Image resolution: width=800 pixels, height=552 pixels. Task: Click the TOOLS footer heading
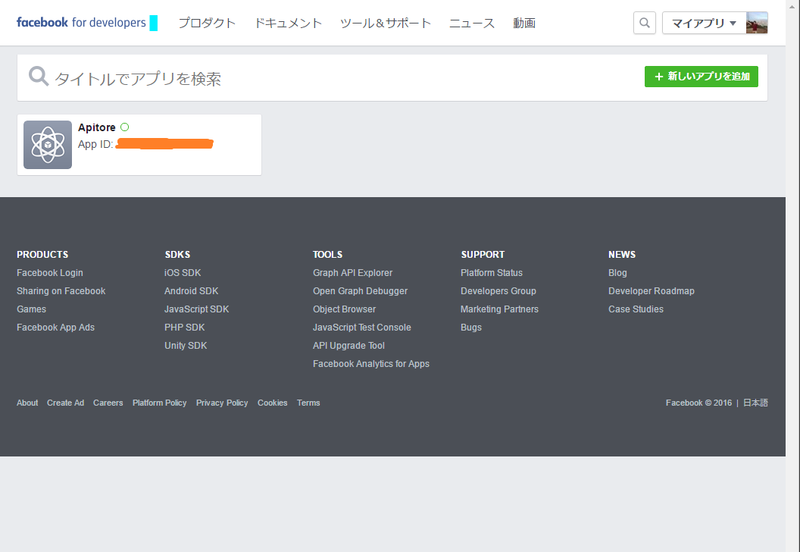(x=328, y=255)
